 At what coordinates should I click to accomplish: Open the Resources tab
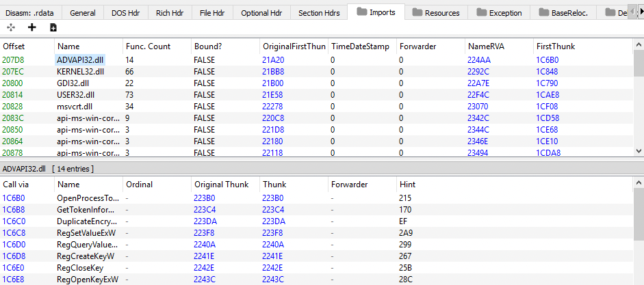coord(435,12)
